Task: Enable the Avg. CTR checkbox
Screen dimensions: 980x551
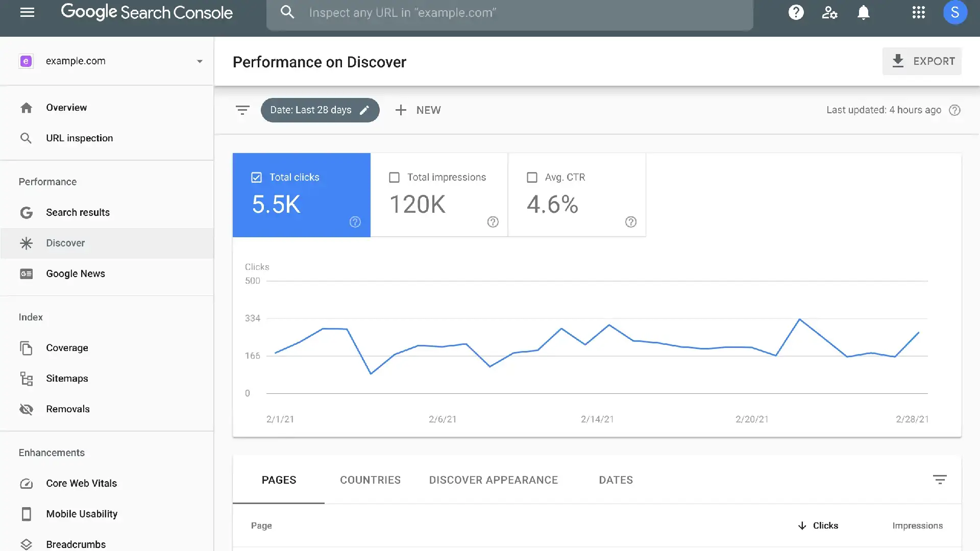Action: pos(532,178)
